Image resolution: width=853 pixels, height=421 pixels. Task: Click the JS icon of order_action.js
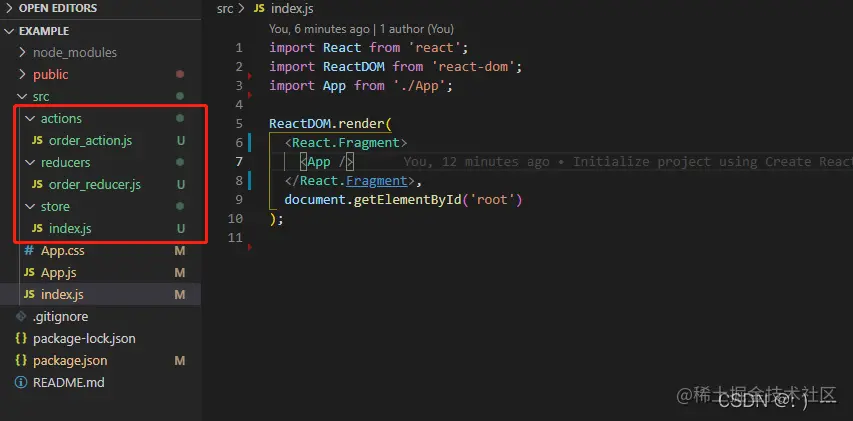click(x=37, y=140)
